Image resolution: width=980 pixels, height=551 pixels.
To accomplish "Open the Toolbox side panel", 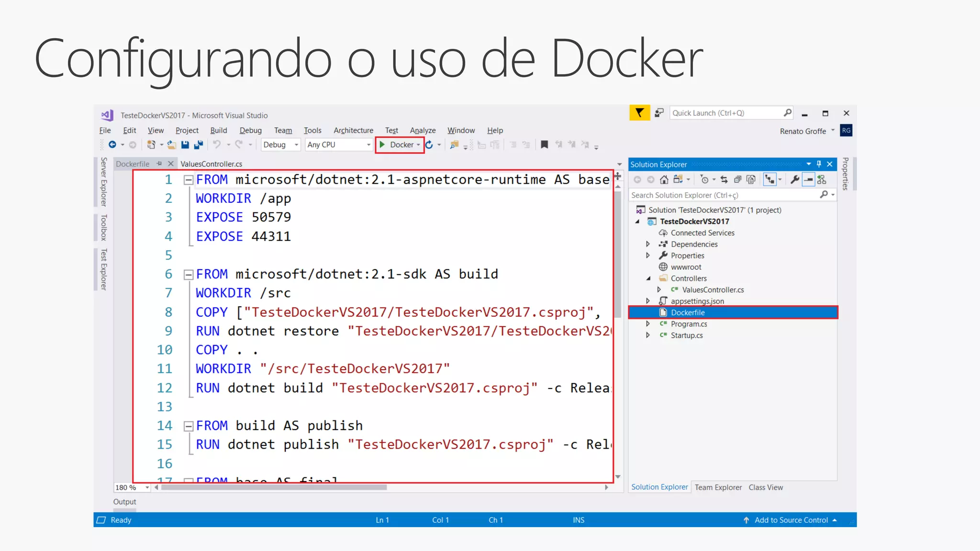I will (103, 227).
